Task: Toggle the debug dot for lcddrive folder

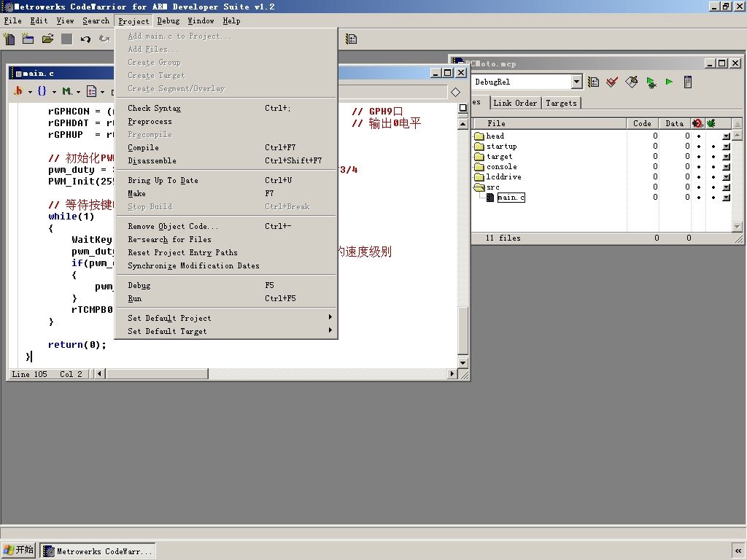Action: point(713,177)
